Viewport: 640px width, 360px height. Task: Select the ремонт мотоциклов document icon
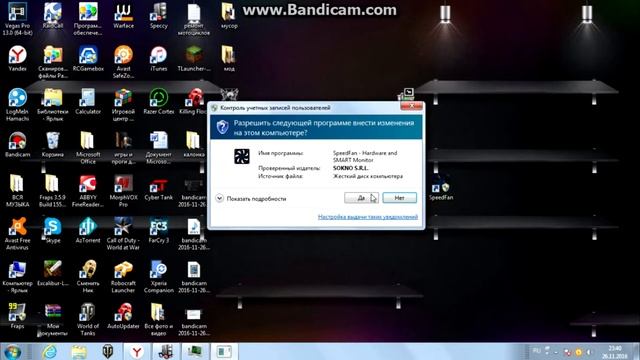coord(193,18)
